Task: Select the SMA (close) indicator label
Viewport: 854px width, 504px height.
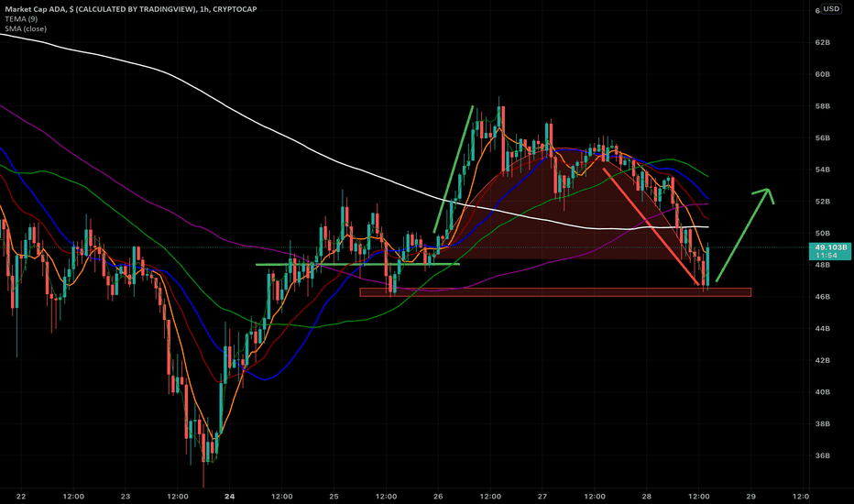Action: click(x=26, y=28)
